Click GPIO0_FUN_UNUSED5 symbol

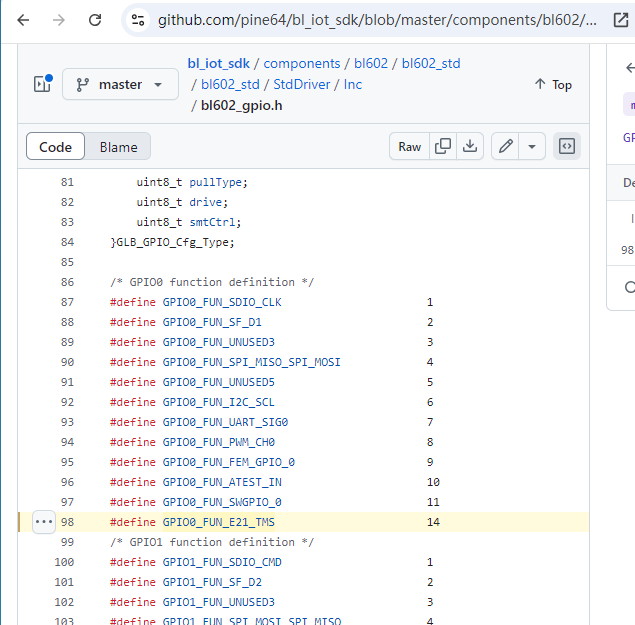pyautogui.click(x=219, y=382)
